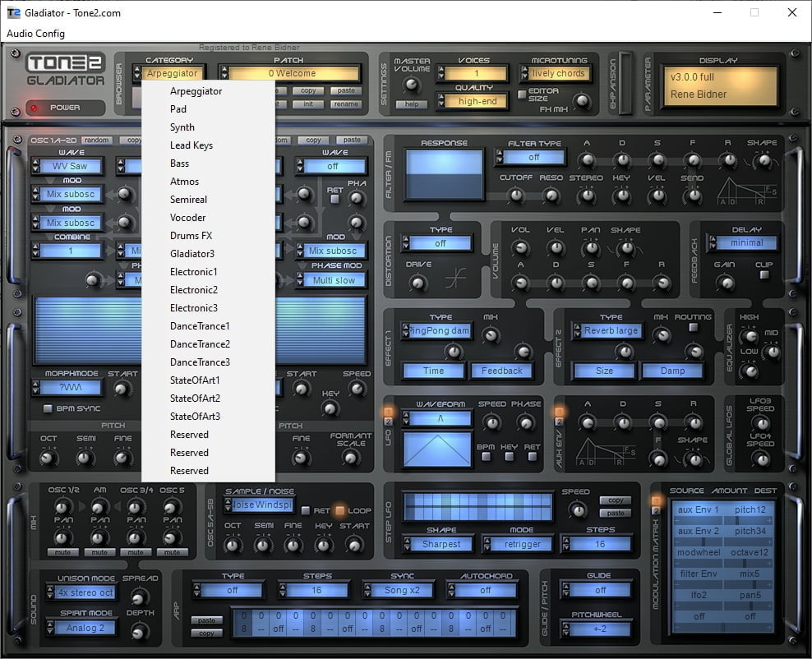Click the Step LFO pattern grid

[478, 506]
